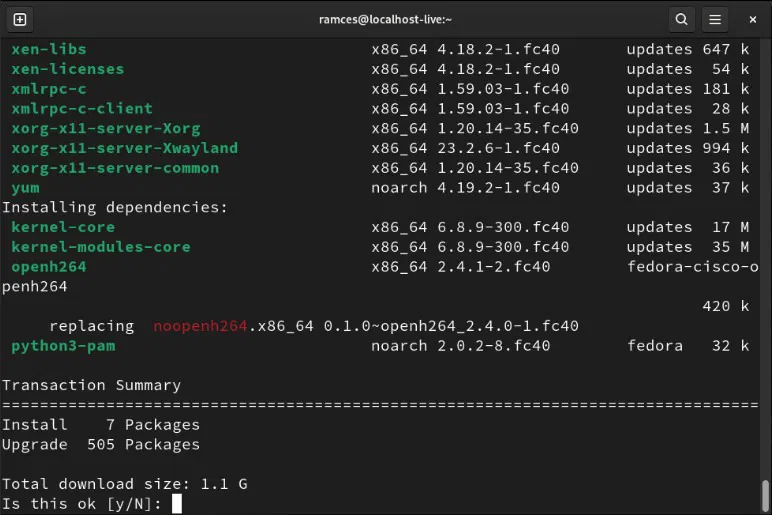Select the xen-libs package name
Viewport: 772px width, 515px height.
pyautogui.click(x=49, y=49)
